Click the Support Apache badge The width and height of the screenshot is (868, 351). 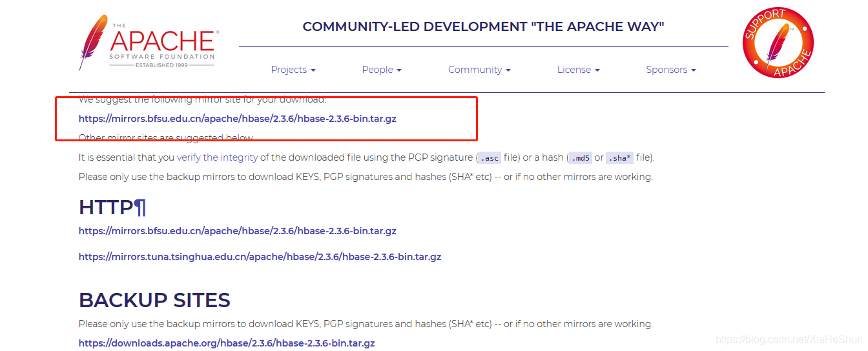[778, 43]
